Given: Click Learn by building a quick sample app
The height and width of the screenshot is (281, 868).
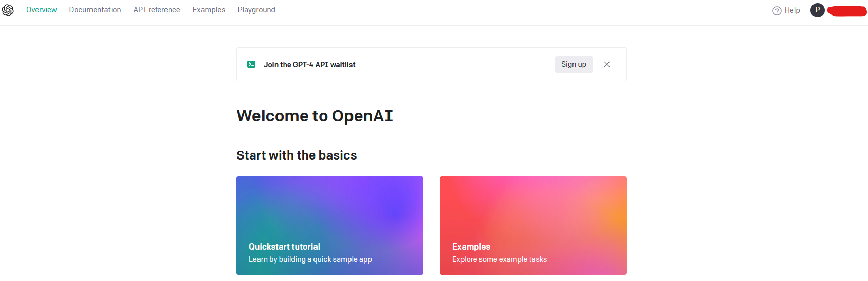Looking at the screenshot, I should 310,259.
